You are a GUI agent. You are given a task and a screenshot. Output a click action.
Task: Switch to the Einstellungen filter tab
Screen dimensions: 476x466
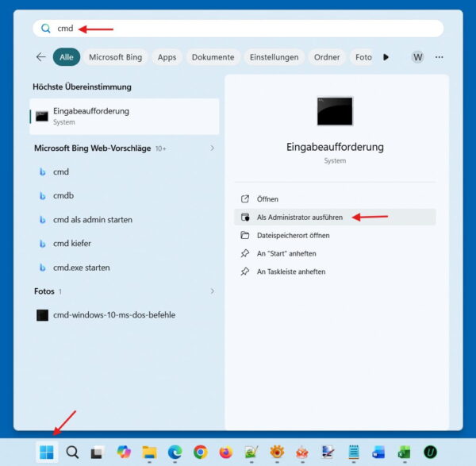tap(274, 57)
